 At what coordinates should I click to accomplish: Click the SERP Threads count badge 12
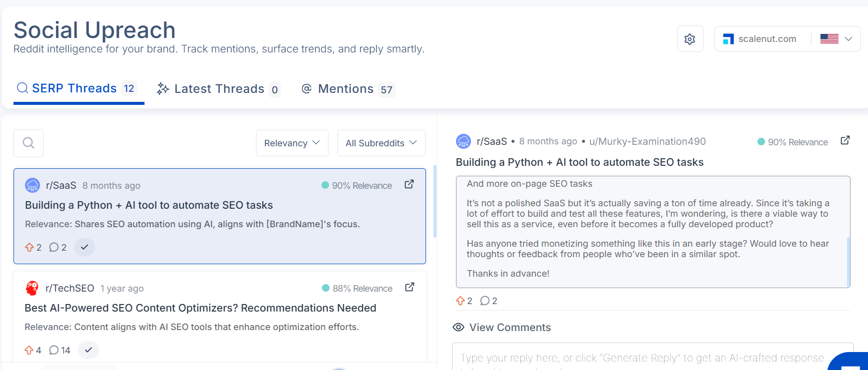click(x=129, y=88)
